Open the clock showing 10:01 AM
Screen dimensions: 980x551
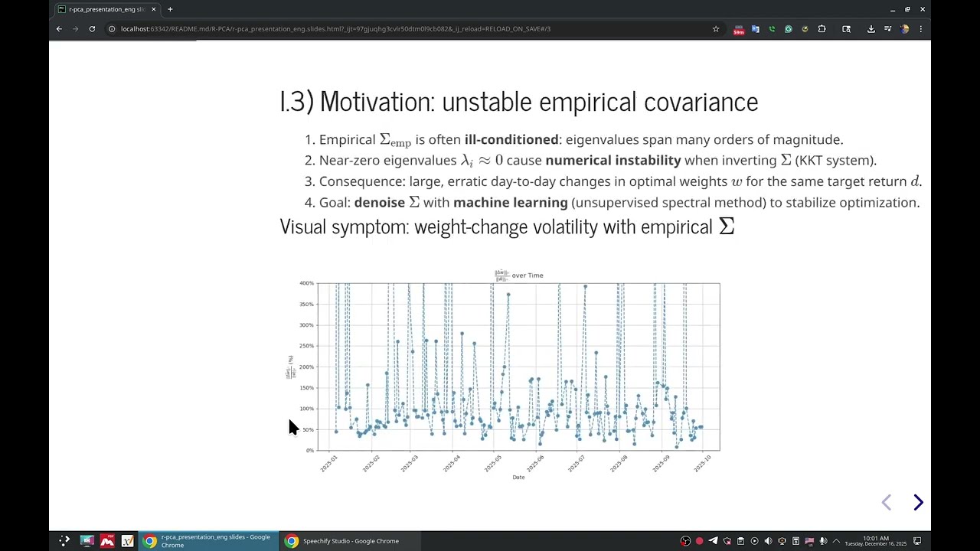click(875, 541)
